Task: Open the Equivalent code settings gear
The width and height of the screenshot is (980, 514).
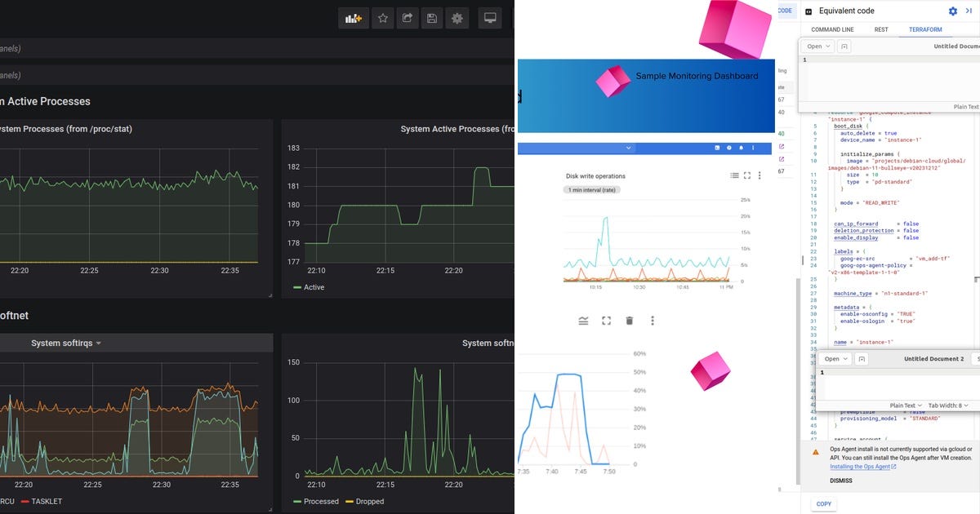Action: (x=952, y=11)
